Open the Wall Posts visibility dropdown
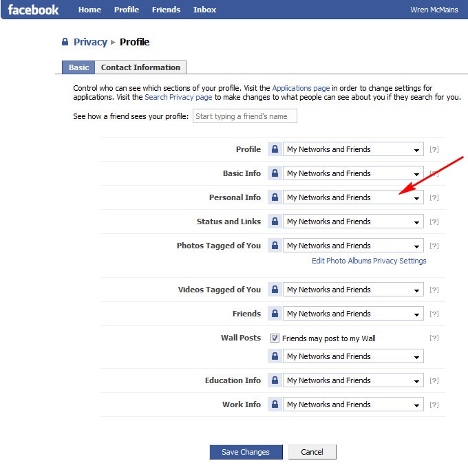 (x=353, y=356)
